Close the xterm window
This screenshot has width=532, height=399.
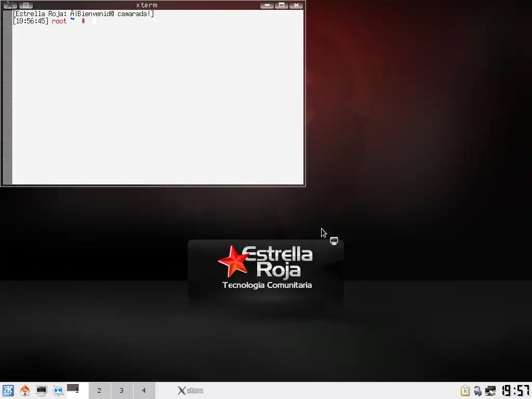[296, 5]
